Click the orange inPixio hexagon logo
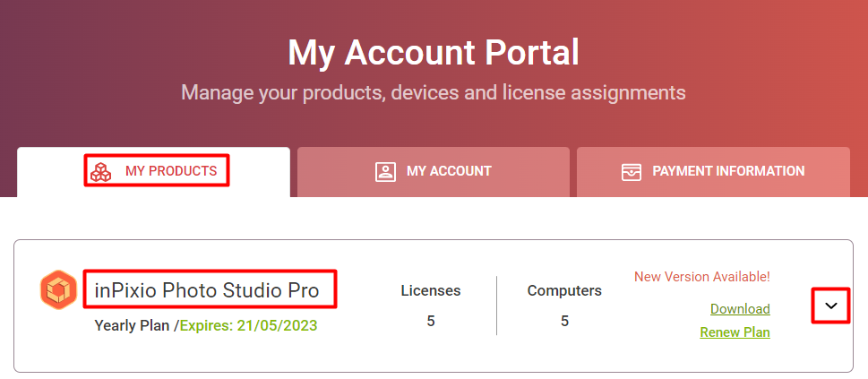The image size is (868, 379). coord(58,289)
